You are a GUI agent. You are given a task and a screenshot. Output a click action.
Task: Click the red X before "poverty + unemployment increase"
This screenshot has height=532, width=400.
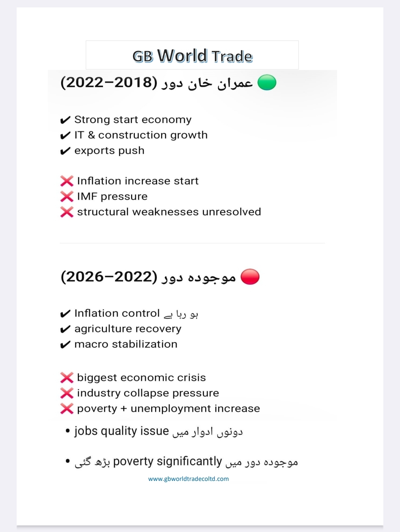point(67,409)
